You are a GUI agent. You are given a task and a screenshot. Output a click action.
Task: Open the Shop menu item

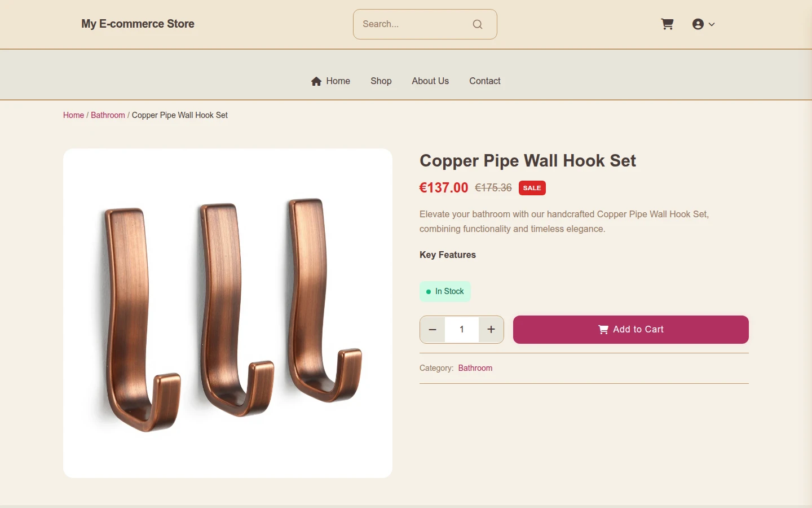pyautogui.click(x=381, y=81)
